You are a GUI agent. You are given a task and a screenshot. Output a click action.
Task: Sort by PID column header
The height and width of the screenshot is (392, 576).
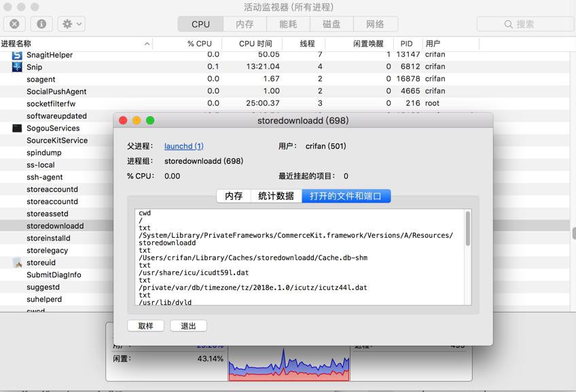(x=408, y=43)
